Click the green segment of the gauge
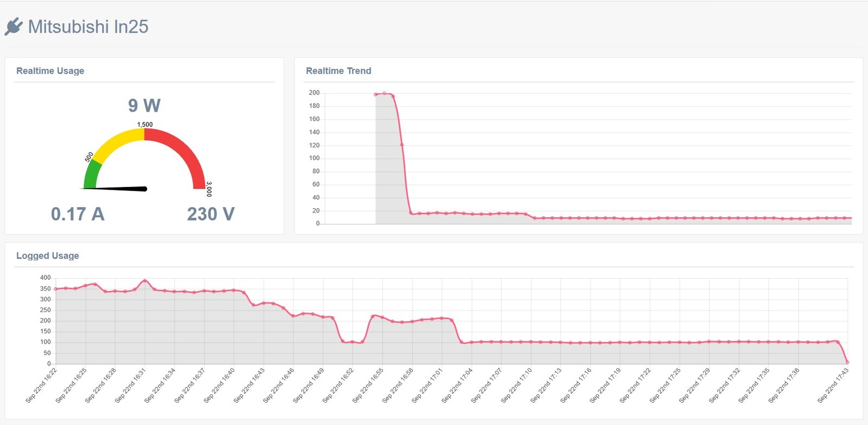The image size is (868, 425). tap(92, 174)
